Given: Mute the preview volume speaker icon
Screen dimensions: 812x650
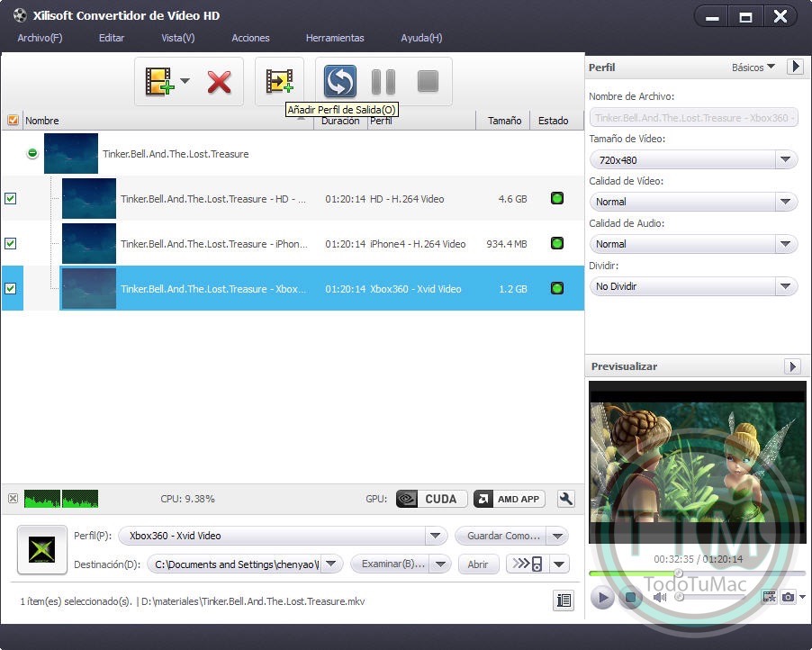Looking at the screenshot, I should (x=659, y=597).
